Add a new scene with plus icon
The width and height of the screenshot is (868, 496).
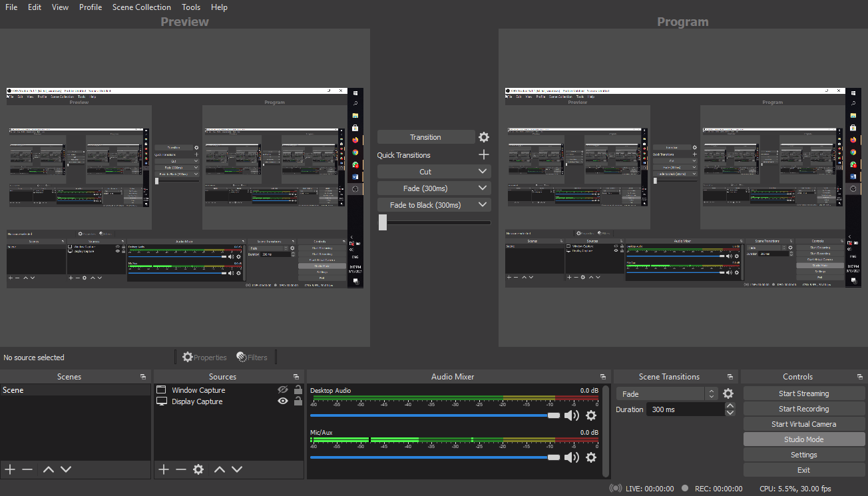[x=9, y=469]
